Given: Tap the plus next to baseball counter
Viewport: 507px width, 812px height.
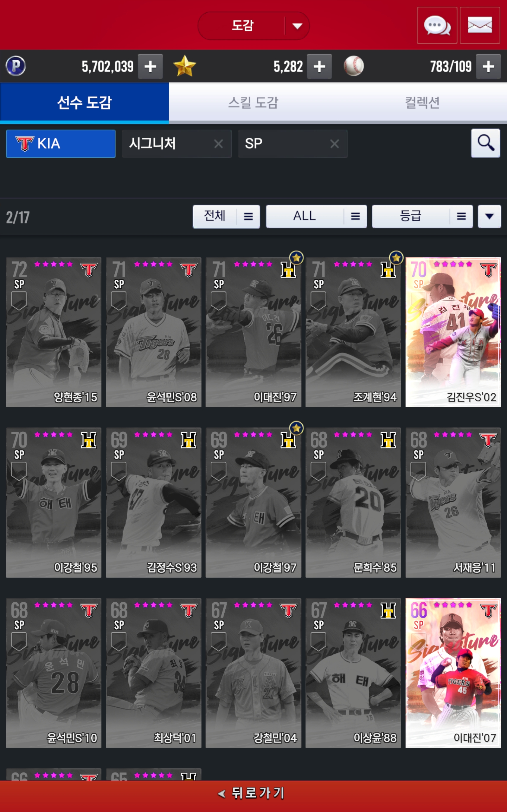Looking at the screenshot, I should tap(488, 66).
